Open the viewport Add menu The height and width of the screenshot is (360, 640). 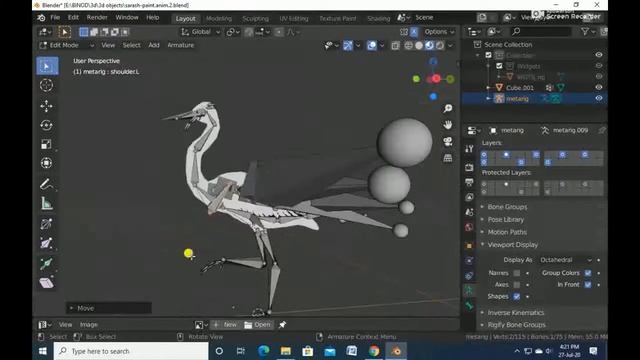point(154,45)
